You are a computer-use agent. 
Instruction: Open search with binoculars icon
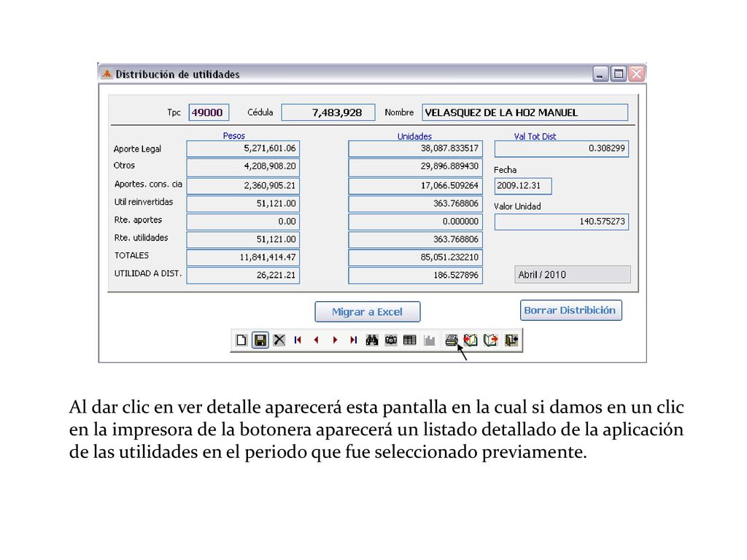pos(372,340)
